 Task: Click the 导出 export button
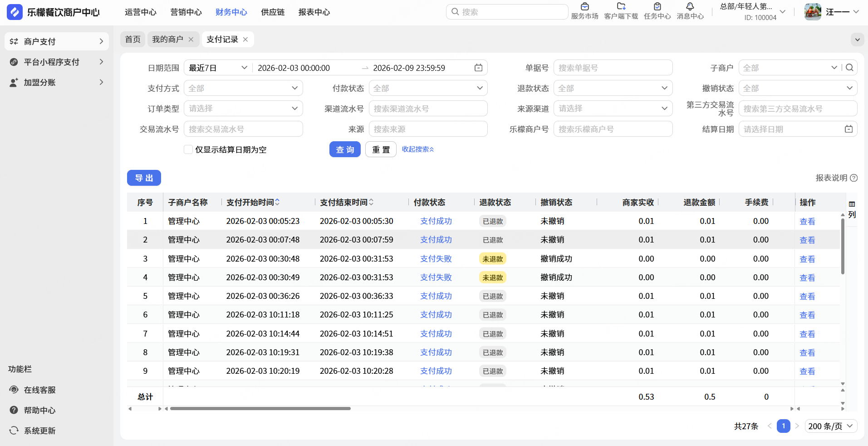coord(144,178)
